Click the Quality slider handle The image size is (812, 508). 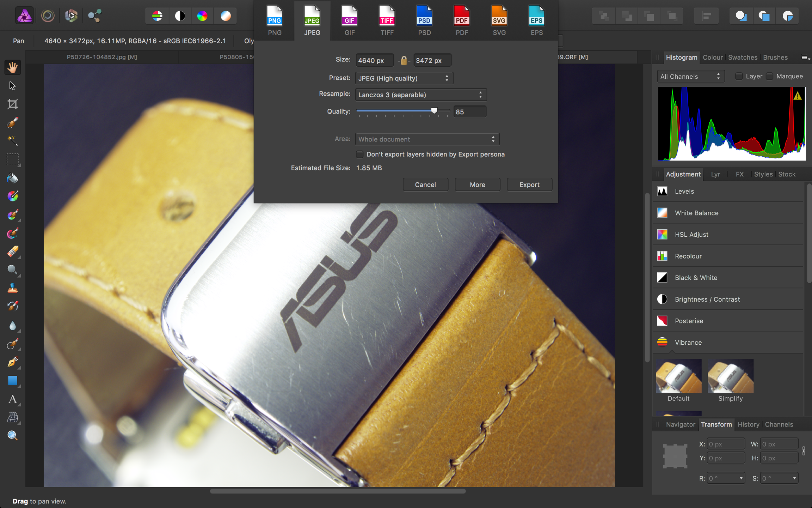point(434,111)
